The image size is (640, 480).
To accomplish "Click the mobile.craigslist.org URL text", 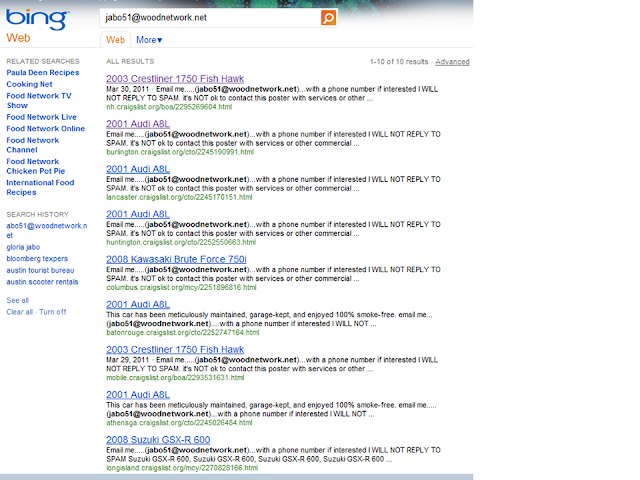I will tap(175, 378).
